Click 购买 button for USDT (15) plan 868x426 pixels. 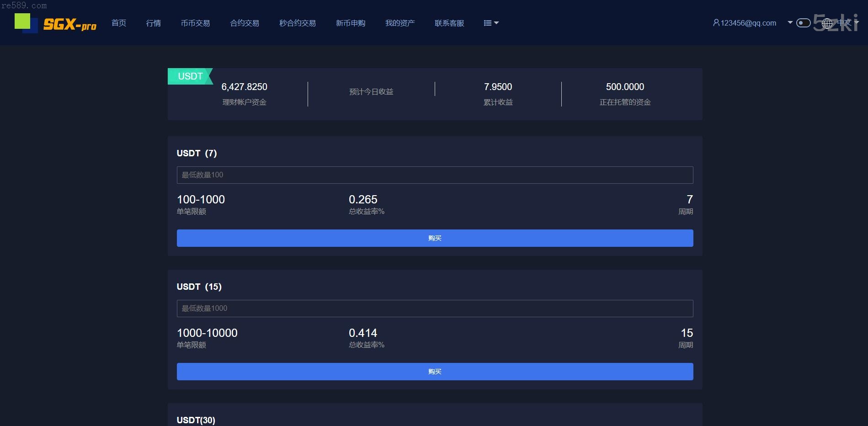point(435,372)
